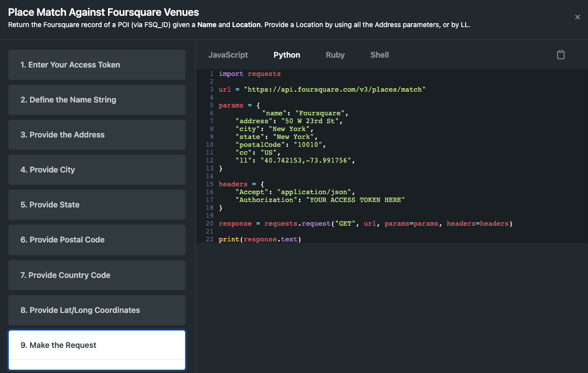The width and height of the screenshot is (588, 373).
Task: Open step 3 Provide the Address
Action: pyautogui.click(x=97, y=135)
